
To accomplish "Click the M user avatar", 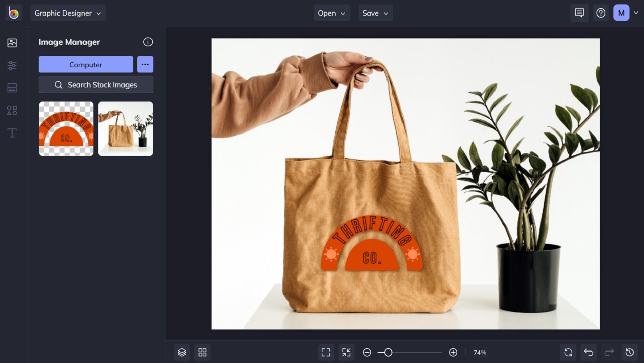I will [x=621, y=13].
